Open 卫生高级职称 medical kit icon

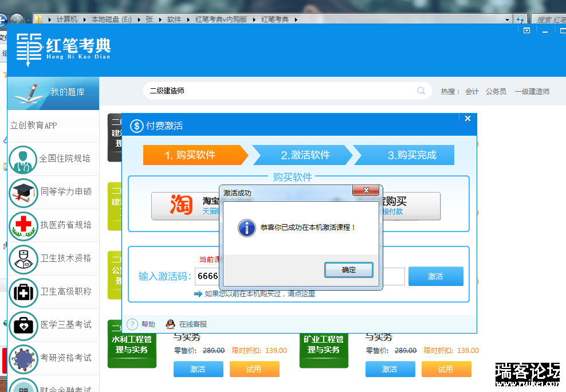(23, 292)
